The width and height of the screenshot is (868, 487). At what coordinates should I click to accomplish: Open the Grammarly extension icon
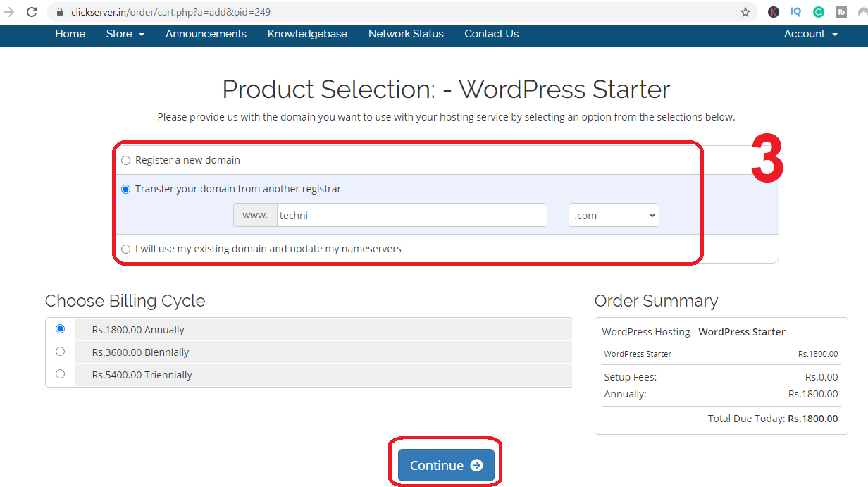(x=818, y=12)
